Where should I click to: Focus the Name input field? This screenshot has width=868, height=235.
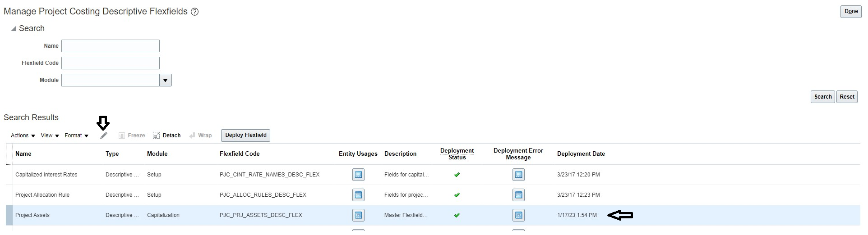pyautogui.click(x=111, y=46)
